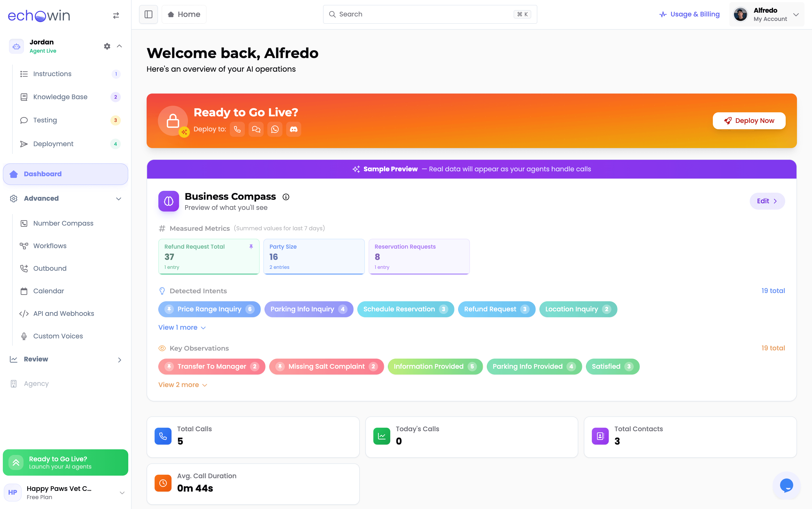This screenshot has height=509, width=812.
Task: Click the WhatsApp deploy icon
Action: pos(275,129)
